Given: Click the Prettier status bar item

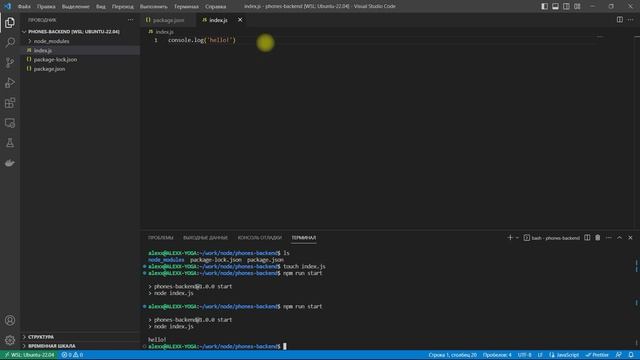Looking at the screenshot, I should (x=597, y=355).
